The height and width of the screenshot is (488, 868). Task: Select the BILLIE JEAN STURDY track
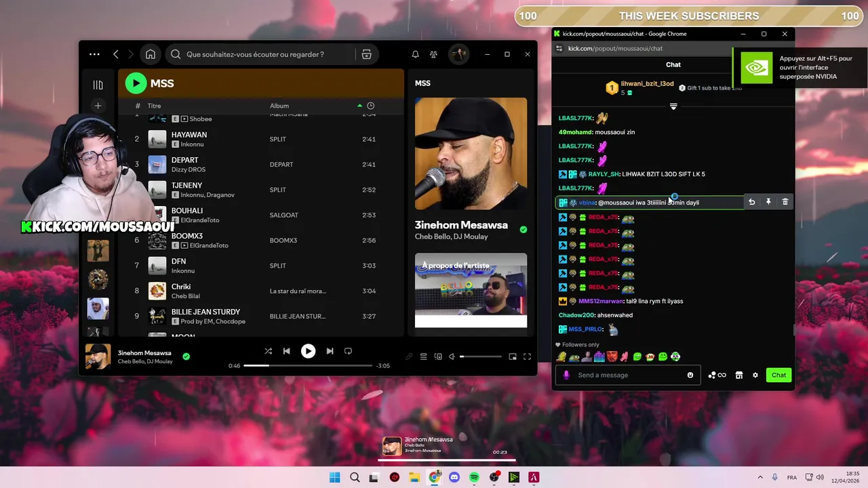[x=260, y=316]
